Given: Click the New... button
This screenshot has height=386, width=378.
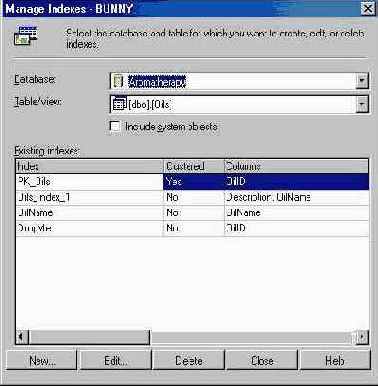Looking at the screenshot, I should 42,360.
